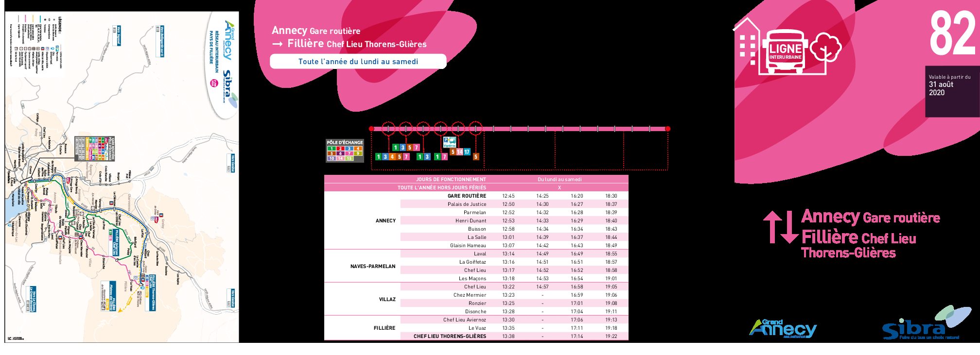Image resolution: width=980 pixels, height=355 pixels.
Task: Click the 12:45 departure time cell
Action: point(508,196)
